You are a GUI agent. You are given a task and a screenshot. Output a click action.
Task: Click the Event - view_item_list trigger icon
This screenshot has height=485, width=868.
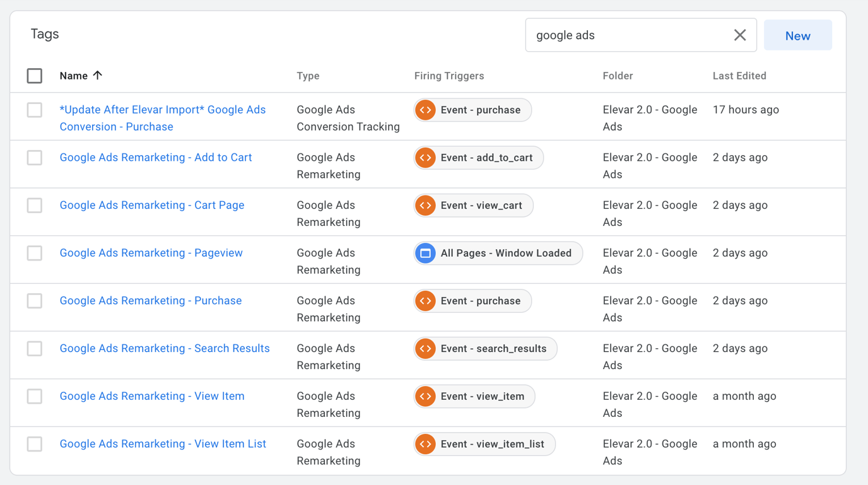426,445
